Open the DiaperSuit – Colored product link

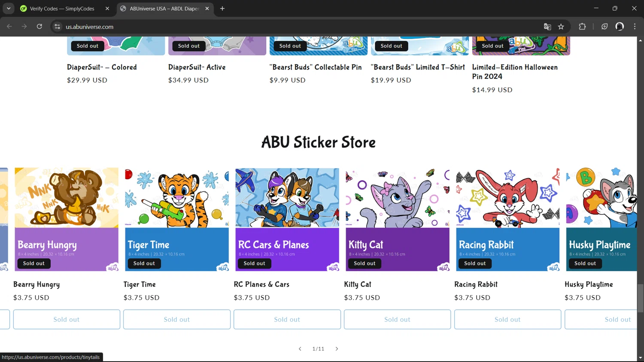102,67
